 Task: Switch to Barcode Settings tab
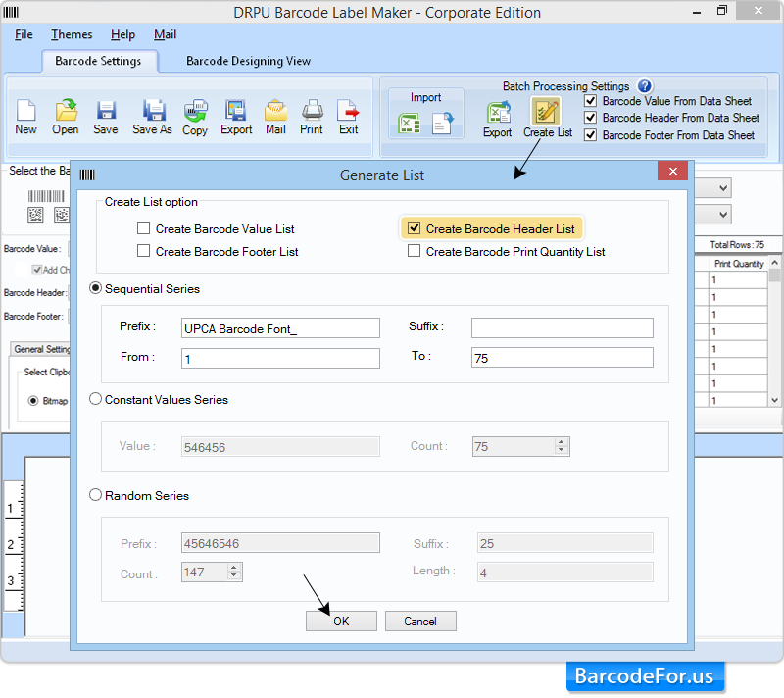(98, 61)
